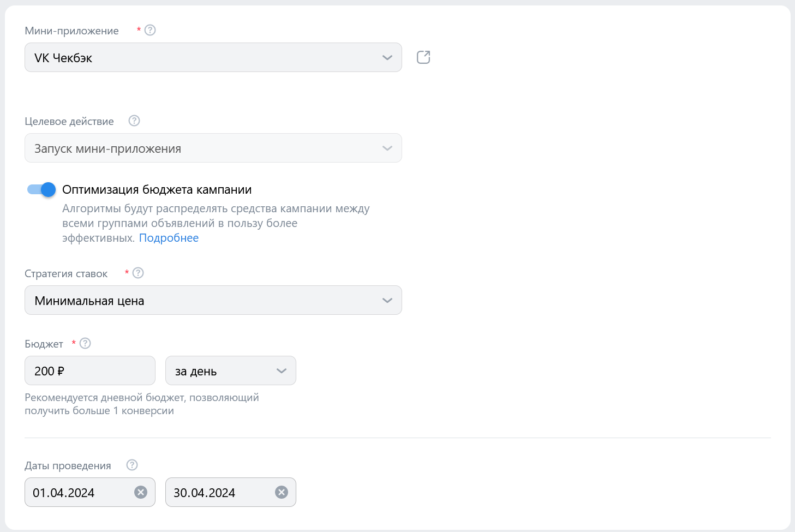Open the mini-app external link icon
Viewport: 795px width, 532px height.
tap(423, 57)
